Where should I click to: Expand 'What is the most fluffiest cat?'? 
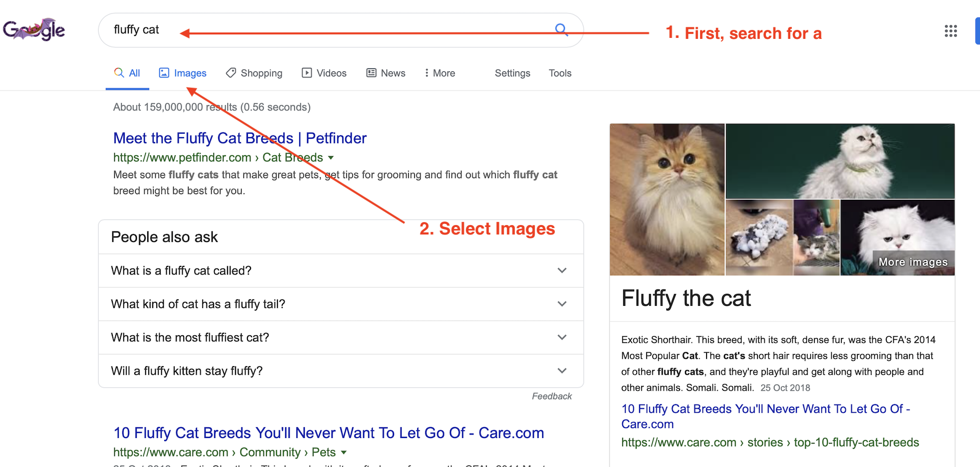pos(341,337)
